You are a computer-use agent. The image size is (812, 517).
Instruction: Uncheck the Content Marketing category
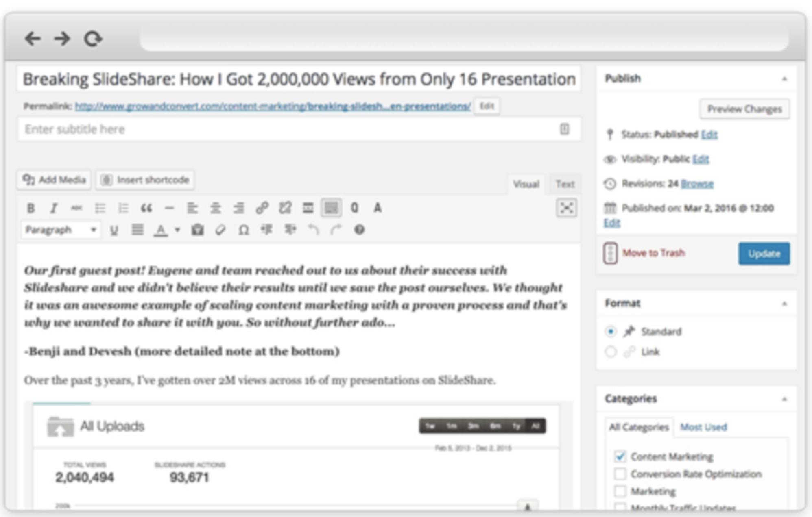[x=620, y=456]
